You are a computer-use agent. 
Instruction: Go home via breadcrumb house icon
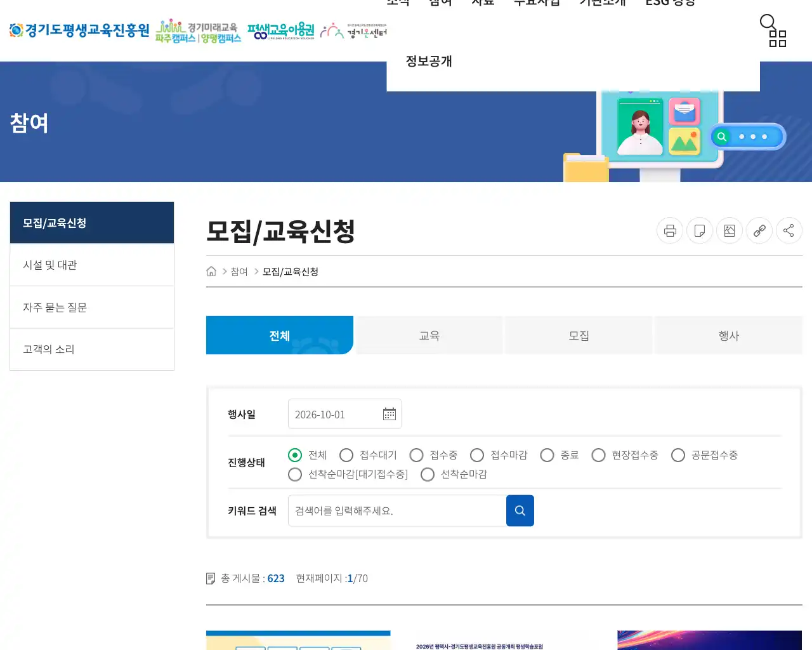(x=211, y=272)
